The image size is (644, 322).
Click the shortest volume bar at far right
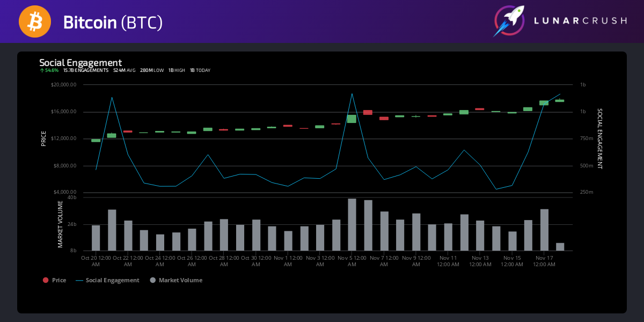point(560,247)
